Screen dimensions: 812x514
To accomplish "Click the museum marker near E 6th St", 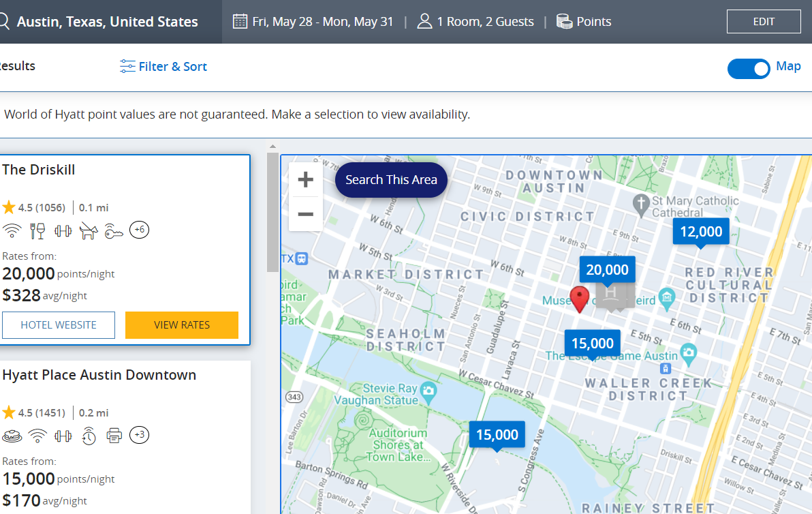I will click(667, 299).
